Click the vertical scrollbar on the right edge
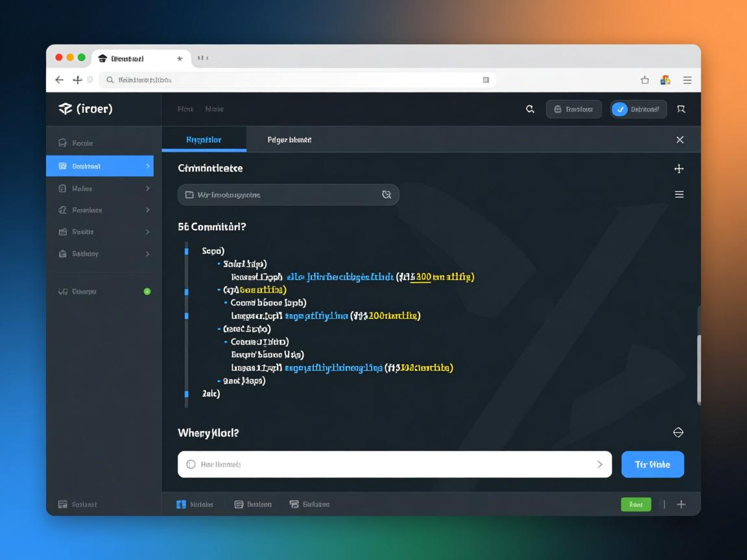Screen dimensions: 747x560 pyautogui.click(x=698, y=369)
